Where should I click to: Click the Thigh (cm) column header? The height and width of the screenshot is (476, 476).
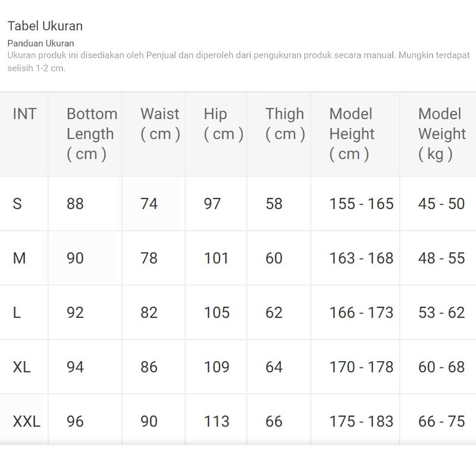click(285, 124)
